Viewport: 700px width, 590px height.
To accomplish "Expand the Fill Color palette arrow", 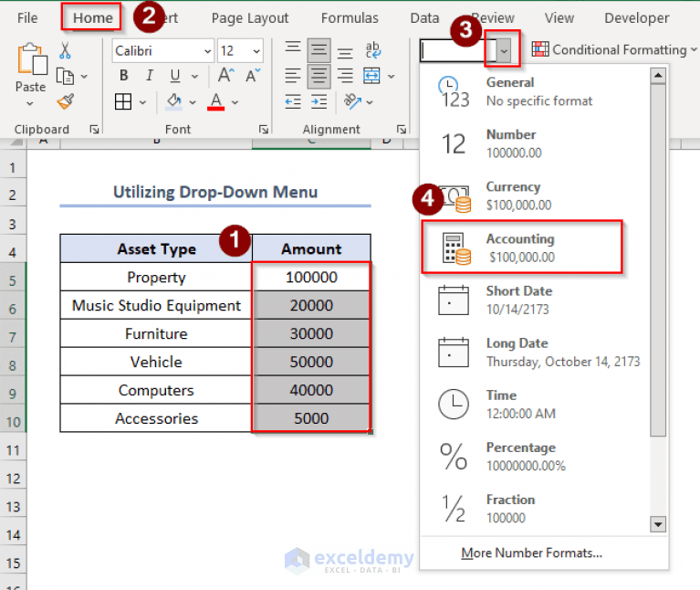I will coord(193,102).
